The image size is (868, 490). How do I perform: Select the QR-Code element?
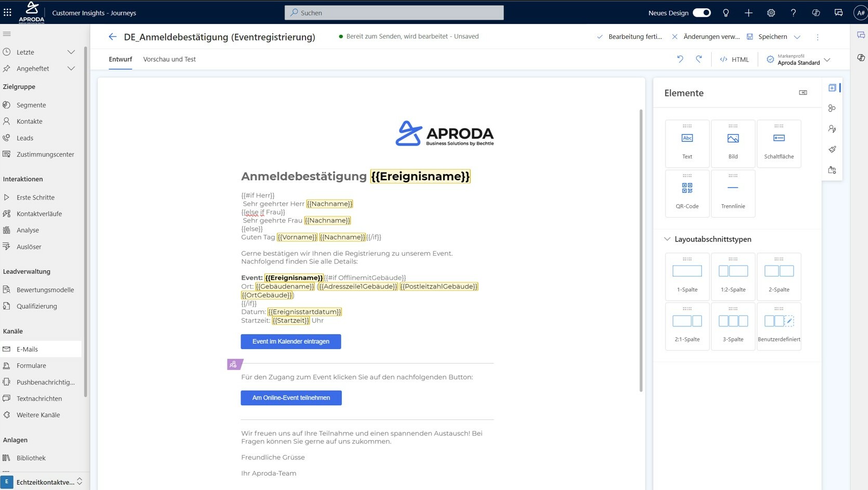point(687,193)
